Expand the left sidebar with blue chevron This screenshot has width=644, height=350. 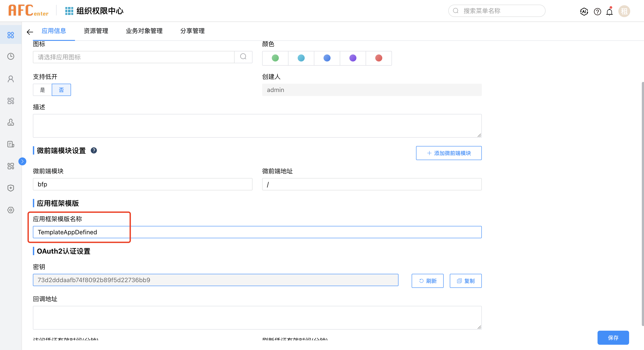pos(22,161)
